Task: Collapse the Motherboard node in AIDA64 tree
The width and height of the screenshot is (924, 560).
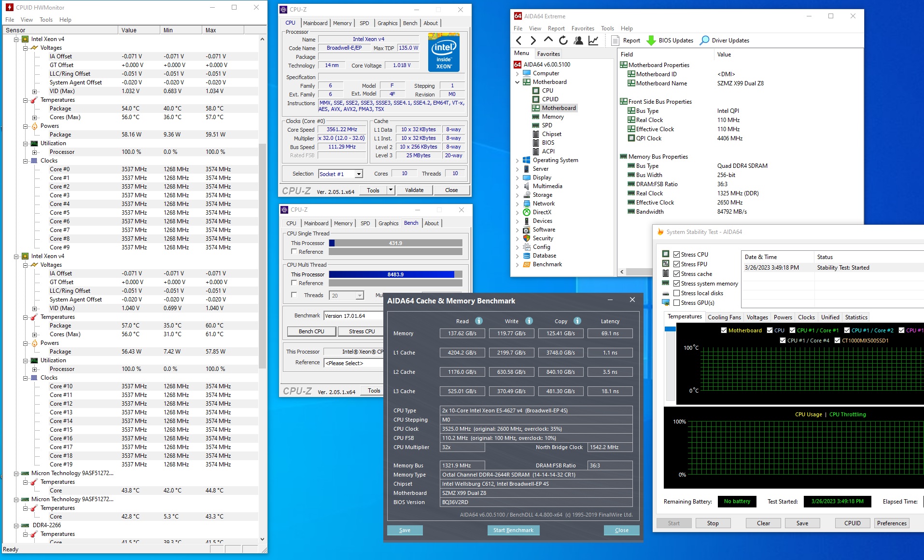Action: coord(518,82)
